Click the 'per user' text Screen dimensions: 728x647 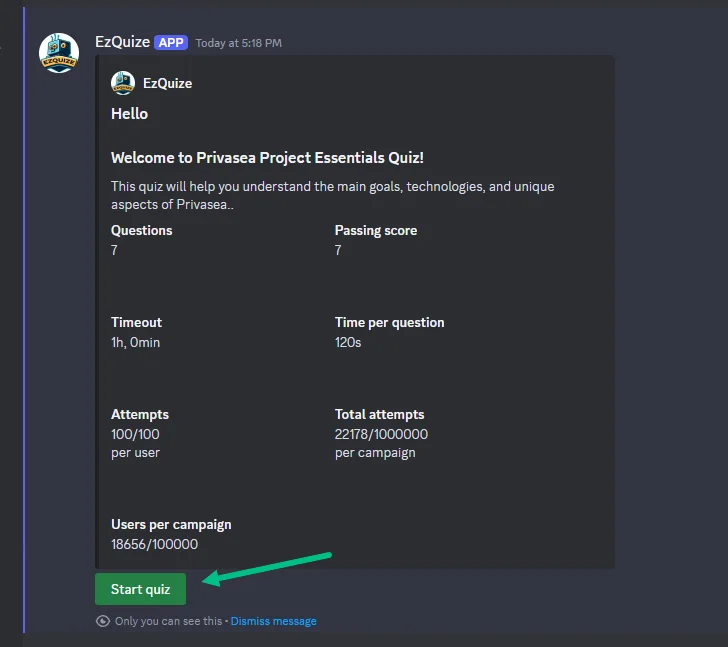pos(135,453)
